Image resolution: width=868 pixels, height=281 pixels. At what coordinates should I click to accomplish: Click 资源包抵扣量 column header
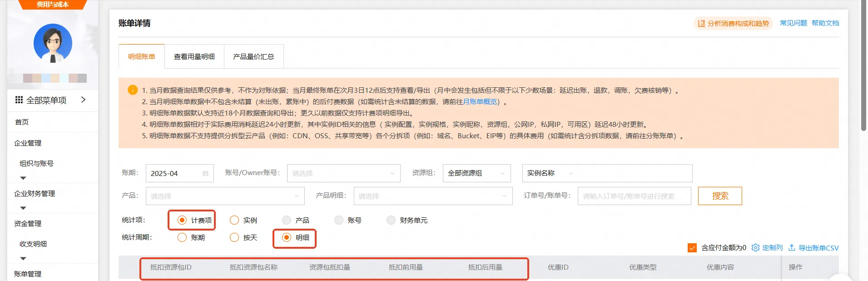click(x=330, y=267)
